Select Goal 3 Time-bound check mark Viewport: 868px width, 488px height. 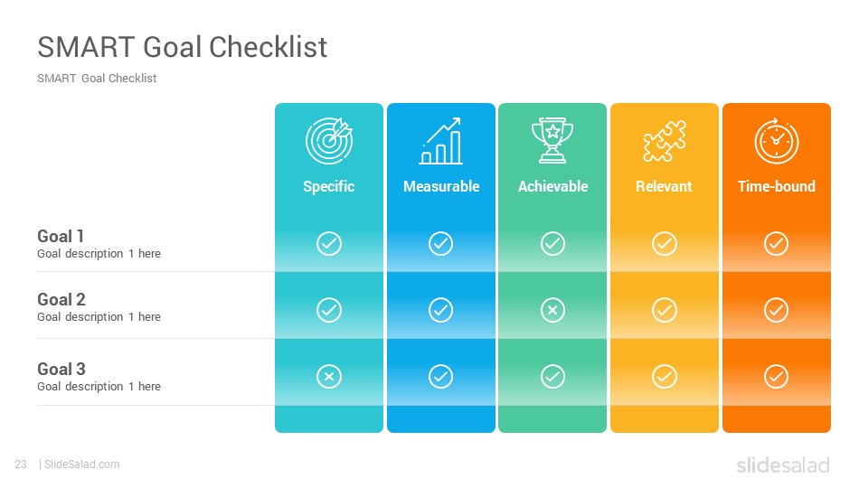click(x=776, y=376)
